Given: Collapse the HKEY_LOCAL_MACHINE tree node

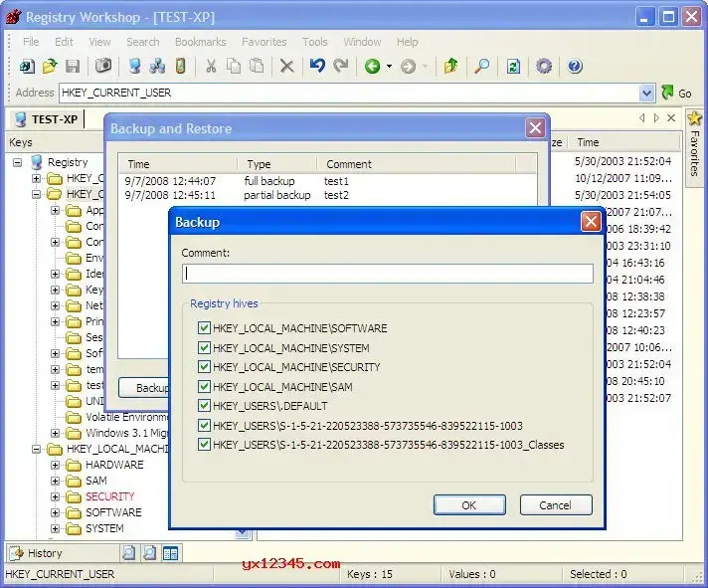Looking at the screenshot, I should (36, 449).
